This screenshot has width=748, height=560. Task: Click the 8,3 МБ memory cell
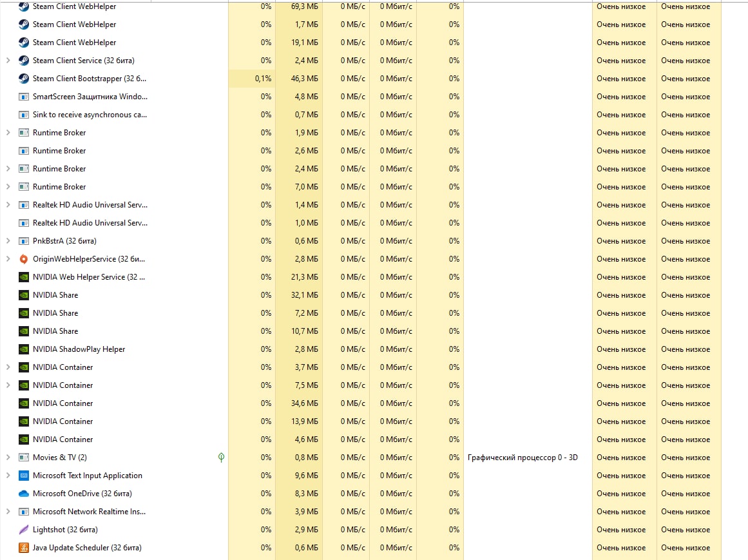coord(299,494)
